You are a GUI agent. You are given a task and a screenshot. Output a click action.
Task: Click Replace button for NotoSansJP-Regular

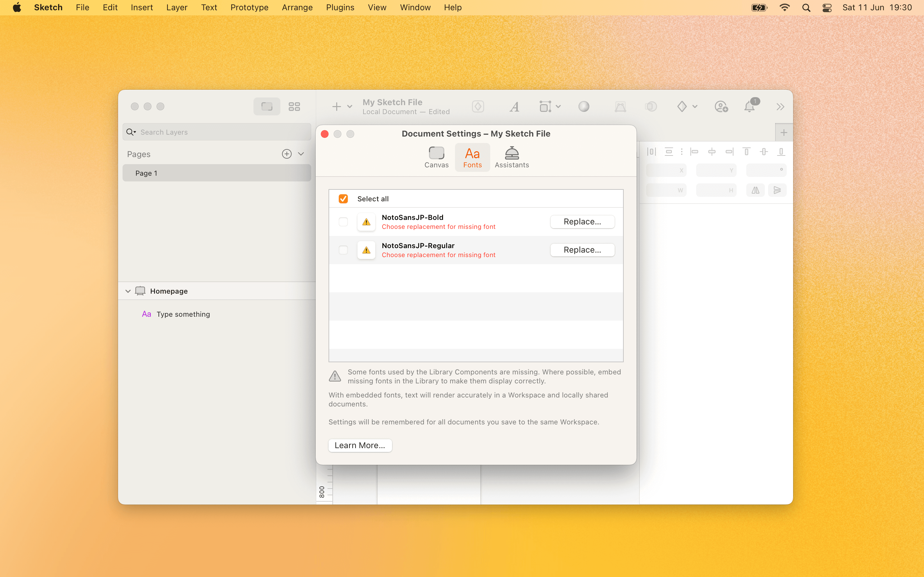(x=581, y=249)
